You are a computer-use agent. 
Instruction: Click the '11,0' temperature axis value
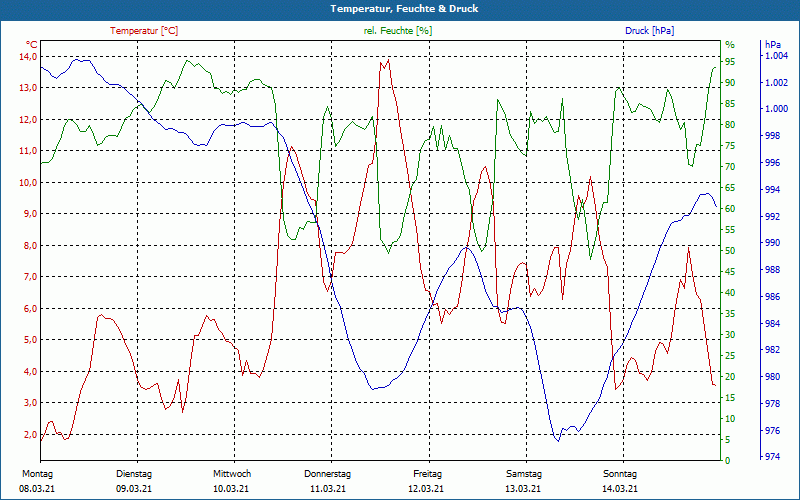coord(28,151)
